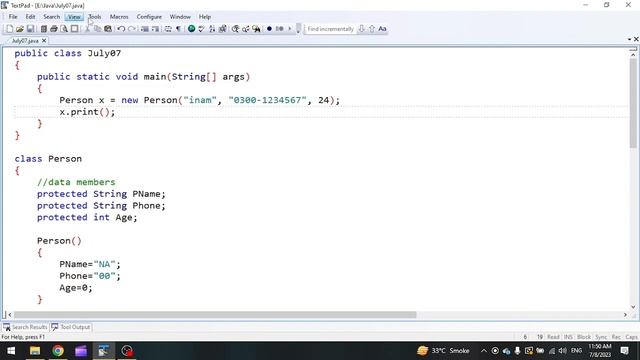Toggle Match case Aa button
The width and height of the screenshot is (640, 360).
pyautogui.click(x=382, y=29)
